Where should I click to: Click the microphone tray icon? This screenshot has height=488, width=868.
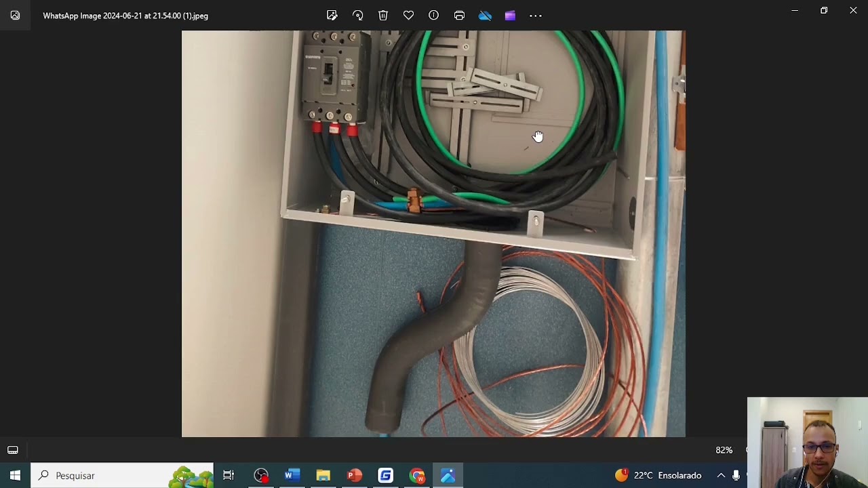coord(736,475)
